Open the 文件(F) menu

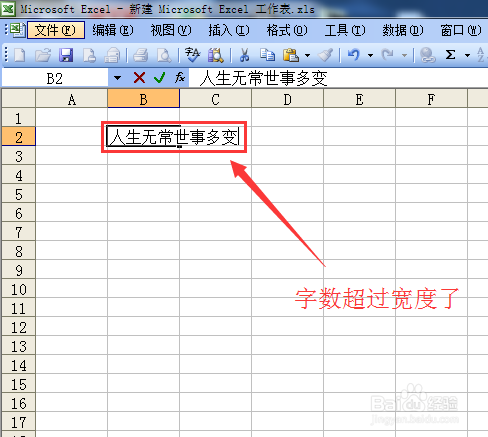coord(56,30)
